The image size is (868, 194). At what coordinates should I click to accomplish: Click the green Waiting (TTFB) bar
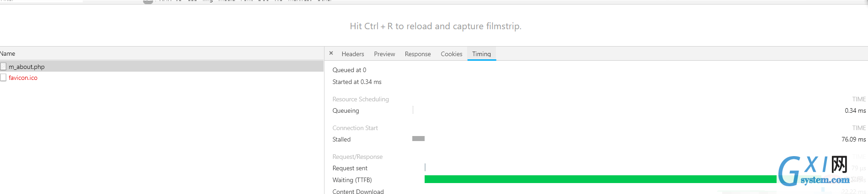[600, 179]
